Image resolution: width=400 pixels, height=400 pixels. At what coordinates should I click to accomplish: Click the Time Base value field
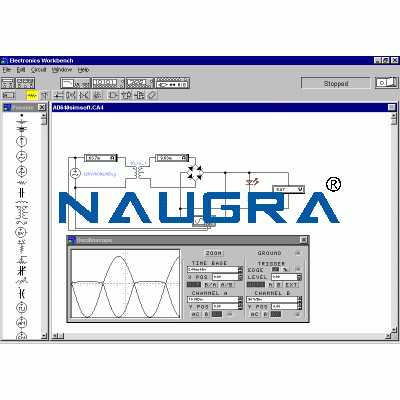tap(212, 269)
